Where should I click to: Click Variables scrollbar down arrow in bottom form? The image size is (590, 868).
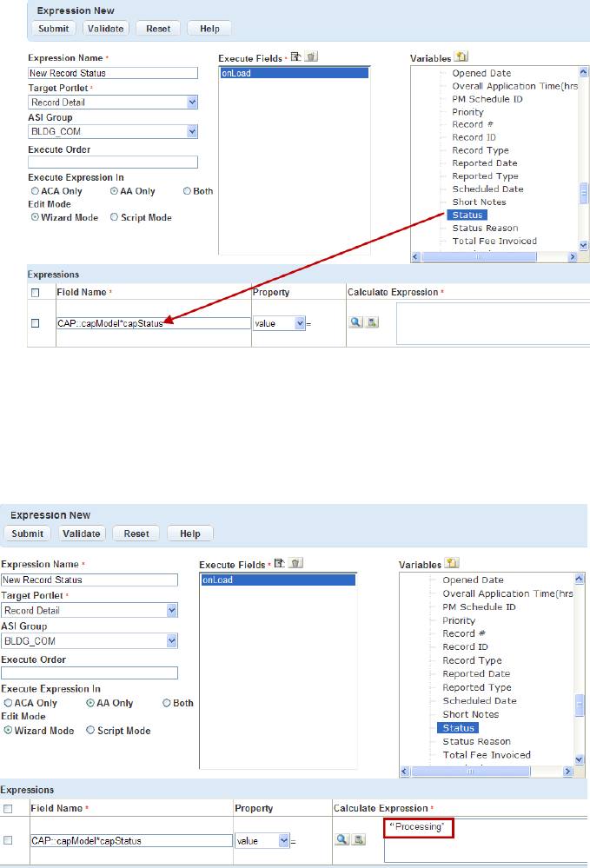coord(579,759)
